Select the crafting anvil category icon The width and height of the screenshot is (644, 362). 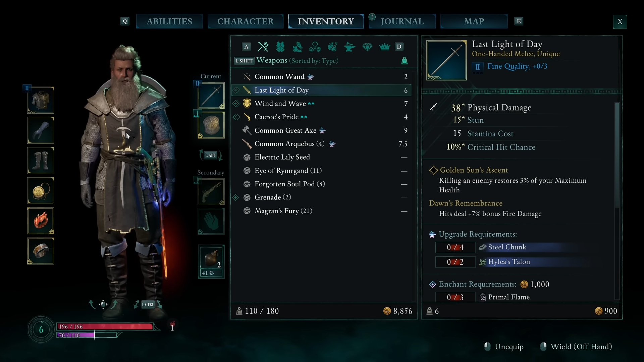coord(350,47)
